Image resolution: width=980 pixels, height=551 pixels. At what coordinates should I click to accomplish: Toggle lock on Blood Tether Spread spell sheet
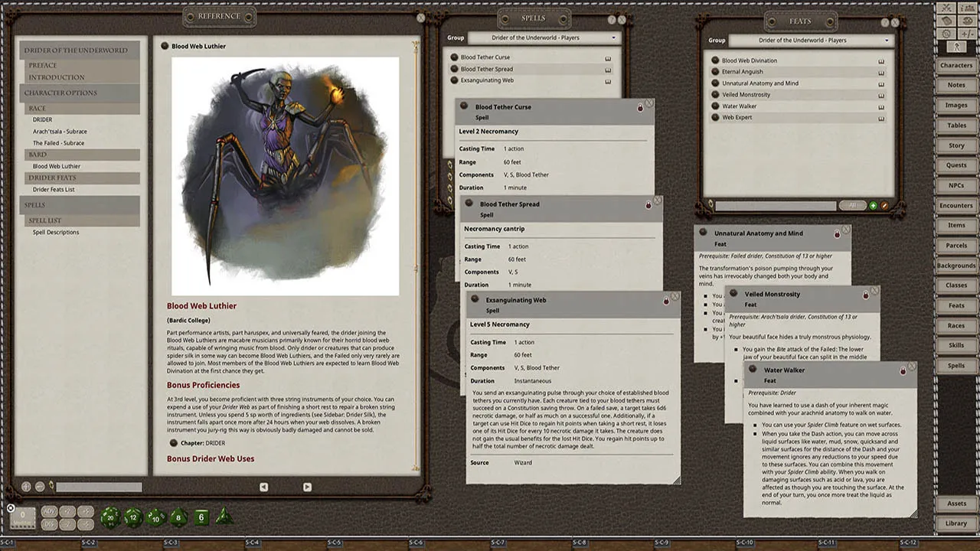(648, 205)
